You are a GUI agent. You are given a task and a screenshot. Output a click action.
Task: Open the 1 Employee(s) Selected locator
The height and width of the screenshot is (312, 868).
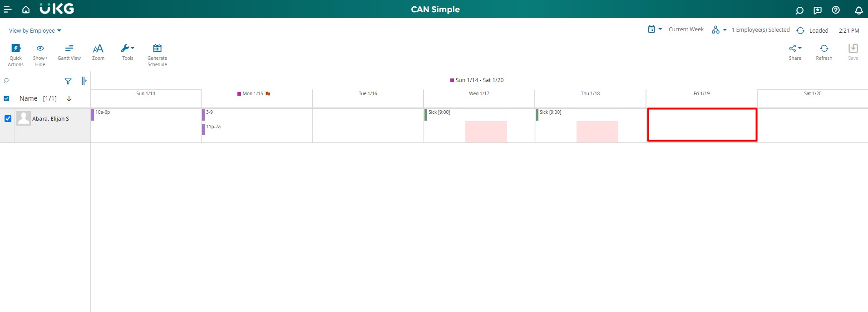point(719,30)
